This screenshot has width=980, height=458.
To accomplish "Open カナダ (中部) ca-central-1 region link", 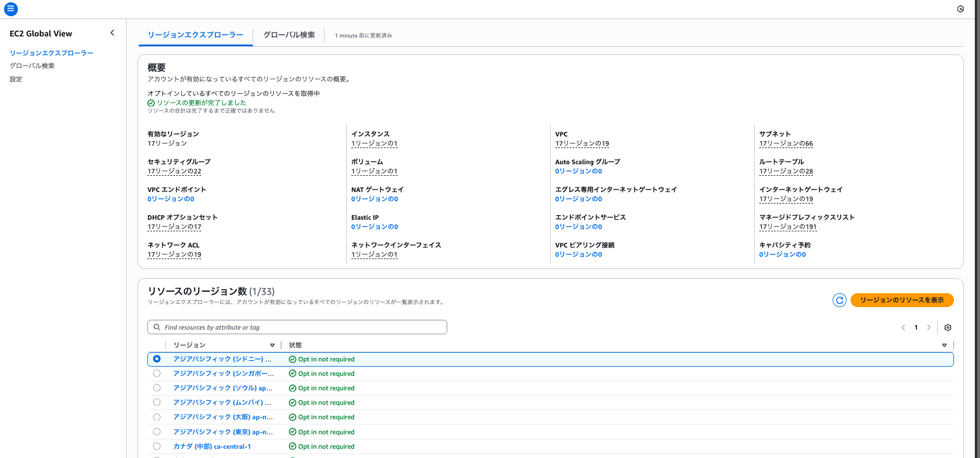I will coord(212,446).
